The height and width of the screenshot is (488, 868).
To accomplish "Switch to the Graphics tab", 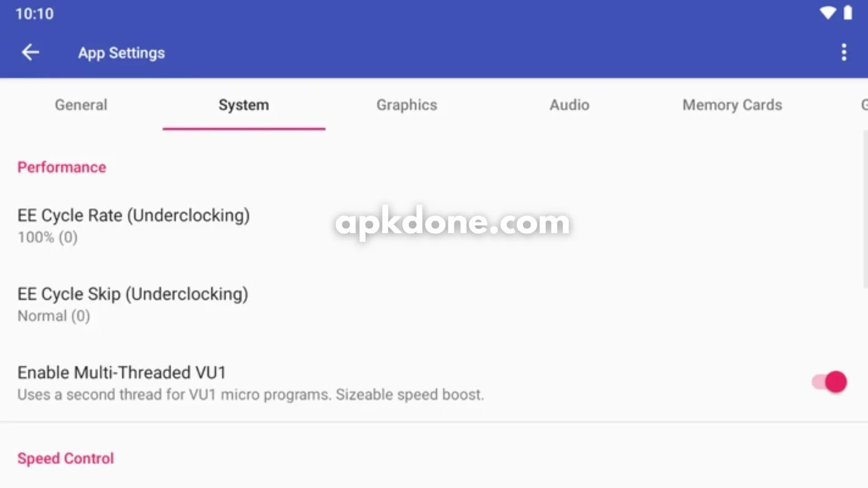I will [407, 105].
